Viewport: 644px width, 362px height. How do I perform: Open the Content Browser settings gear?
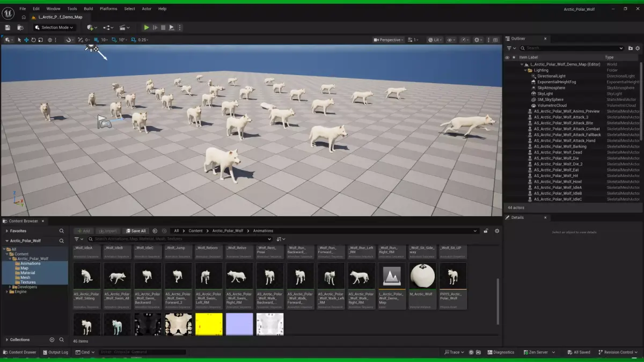(497, 231)
